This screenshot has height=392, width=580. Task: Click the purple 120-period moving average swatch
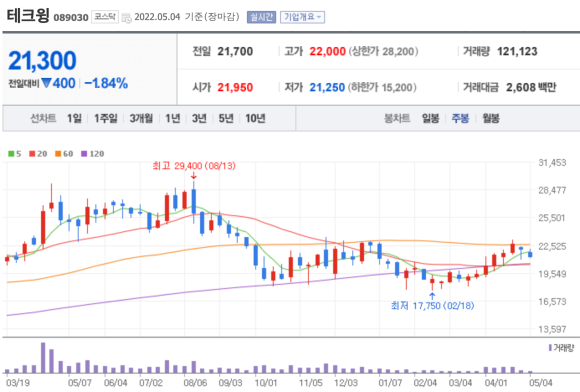(x=84, y=154)
